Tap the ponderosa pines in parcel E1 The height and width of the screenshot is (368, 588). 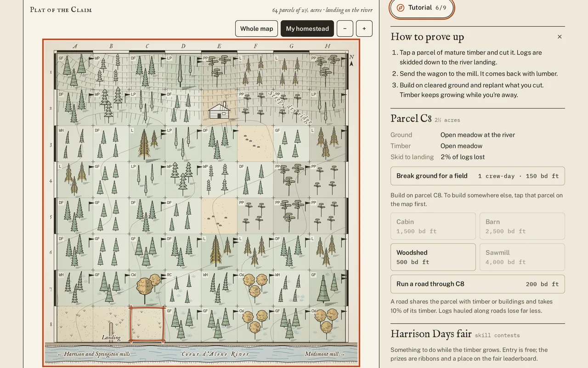[219, 71]
